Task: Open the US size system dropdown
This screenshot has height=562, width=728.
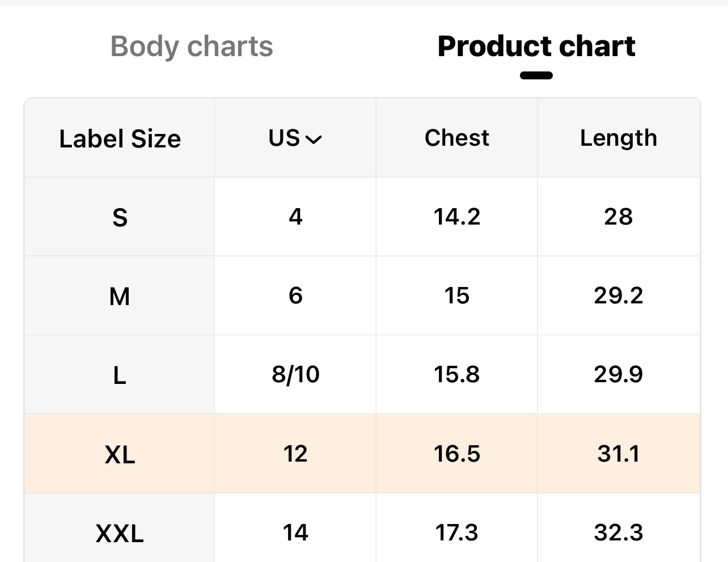Action: click(295, 138)
